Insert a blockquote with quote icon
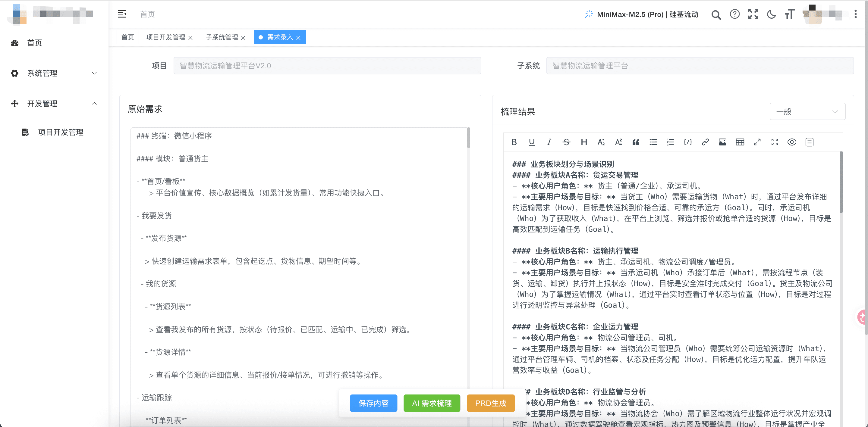The height and width of the screenshot is (427, 868). pos(636,142)
